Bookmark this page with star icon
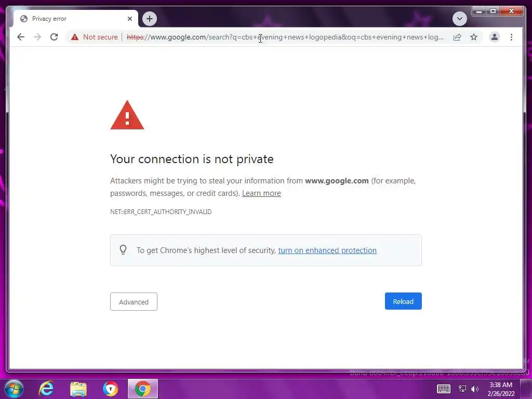 click(474, 37)
